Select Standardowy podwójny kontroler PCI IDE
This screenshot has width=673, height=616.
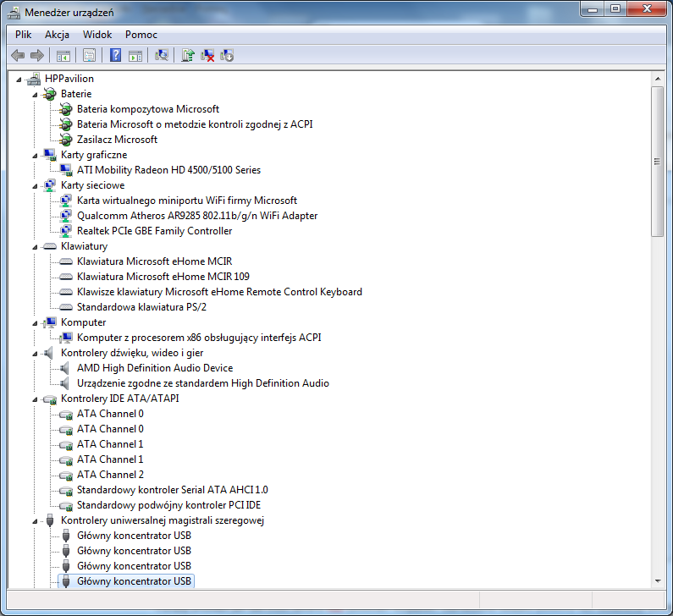pos(168,505)
